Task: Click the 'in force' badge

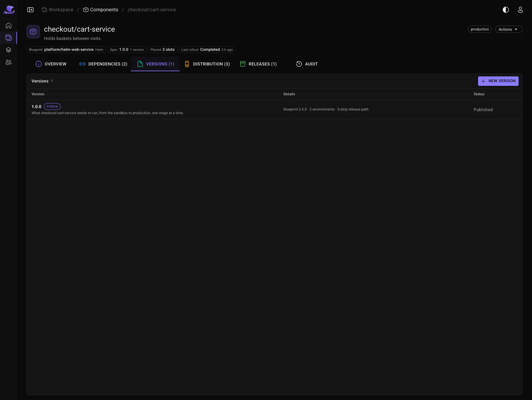Action: (x=52, y=107)
